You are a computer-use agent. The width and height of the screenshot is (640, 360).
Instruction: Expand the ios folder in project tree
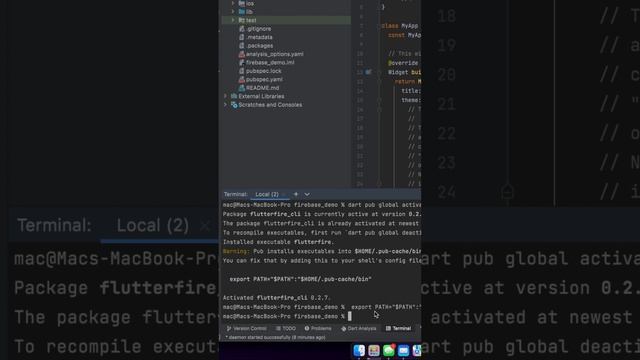pos(233,3)
